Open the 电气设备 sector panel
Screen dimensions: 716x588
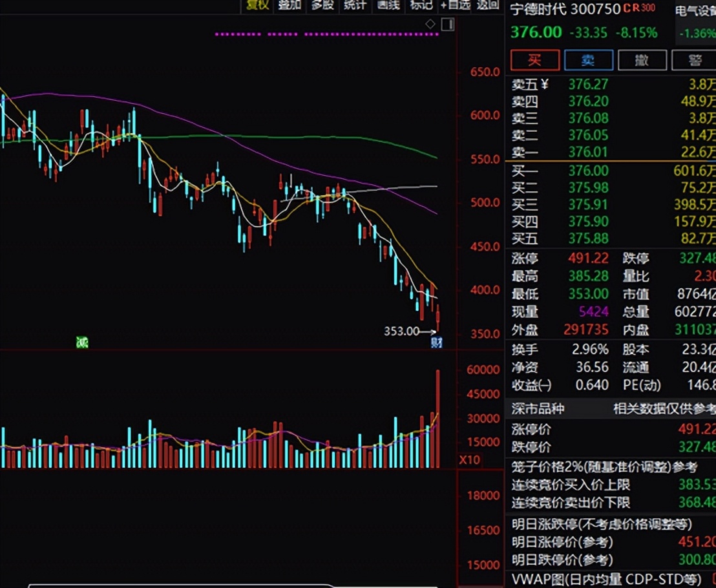click(695, 10)
